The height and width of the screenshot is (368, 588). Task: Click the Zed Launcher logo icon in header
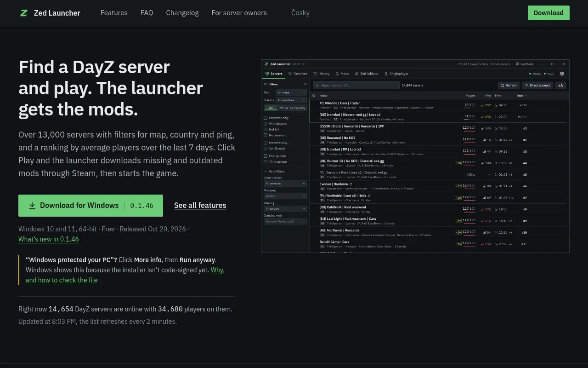[24, 13]
